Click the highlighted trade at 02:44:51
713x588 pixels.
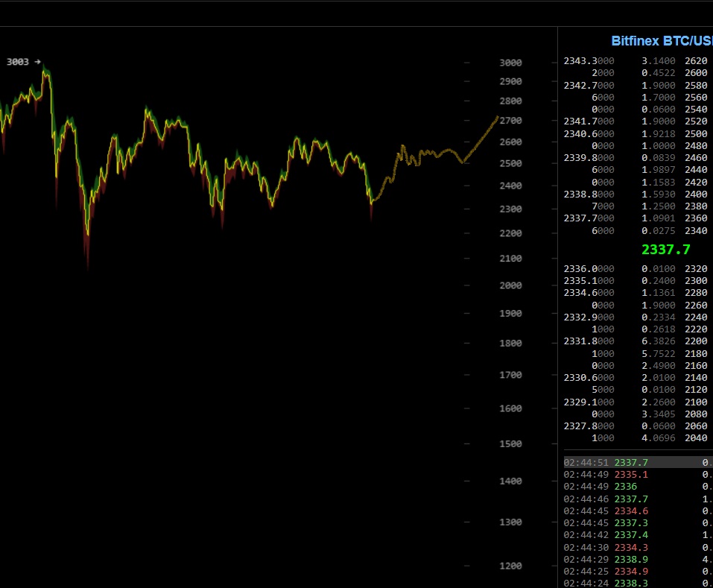[x=638, y=463]
